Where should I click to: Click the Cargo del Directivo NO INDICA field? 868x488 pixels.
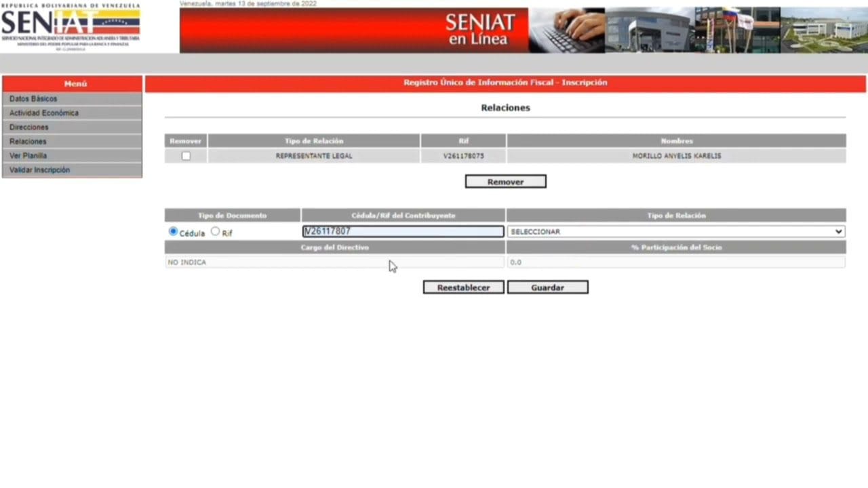pyautogui.click(x=334, y=262)
